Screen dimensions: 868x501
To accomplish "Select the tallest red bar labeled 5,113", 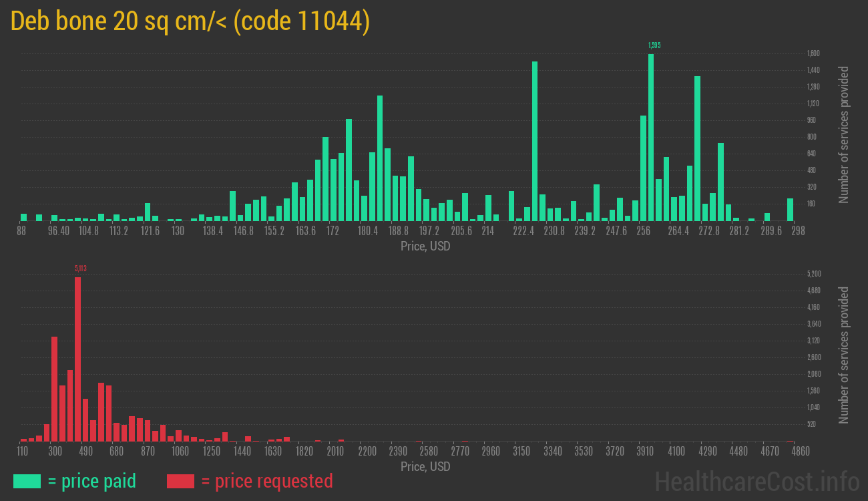I will click(x=77, y=359).
